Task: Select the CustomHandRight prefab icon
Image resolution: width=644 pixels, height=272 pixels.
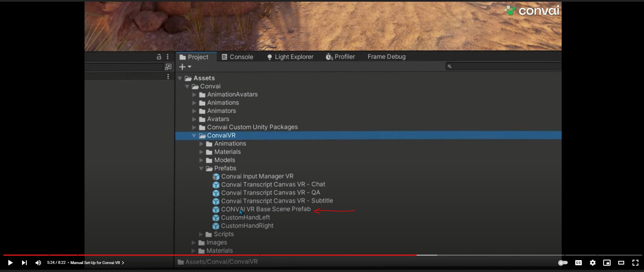Action: (216, 226)
